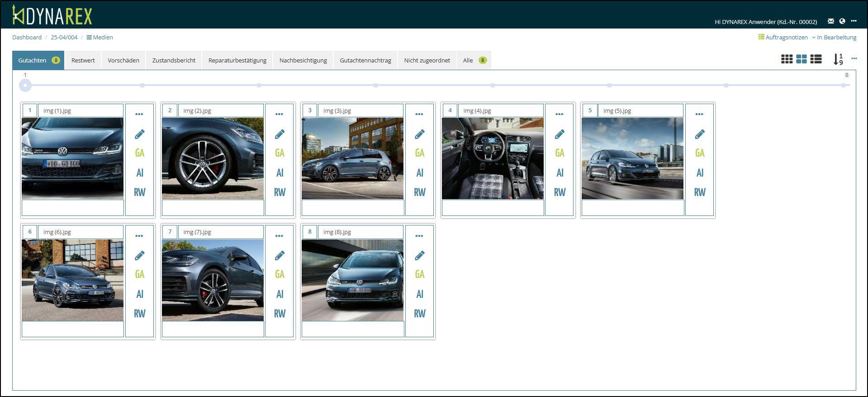Switch to list view layout
The height and width of the screenshot is (397, 868).
click(x=816, y=59)
